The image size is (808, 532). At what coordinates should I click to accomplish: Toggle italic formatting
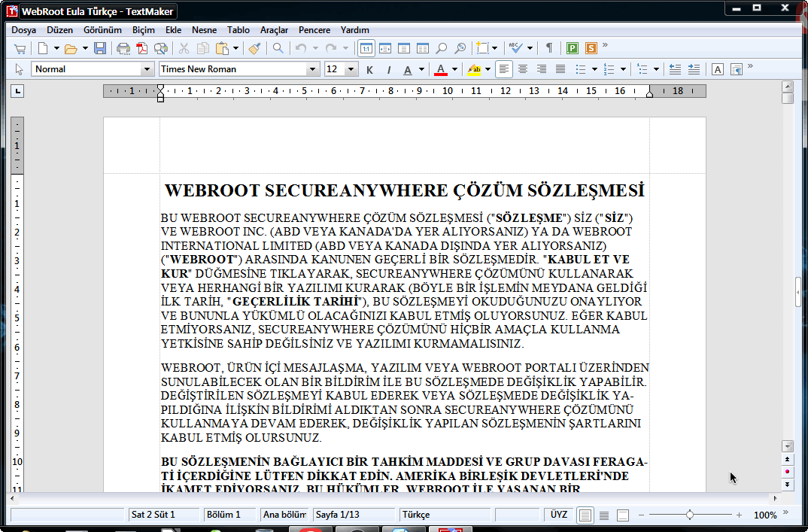click(x=388, y=69)
